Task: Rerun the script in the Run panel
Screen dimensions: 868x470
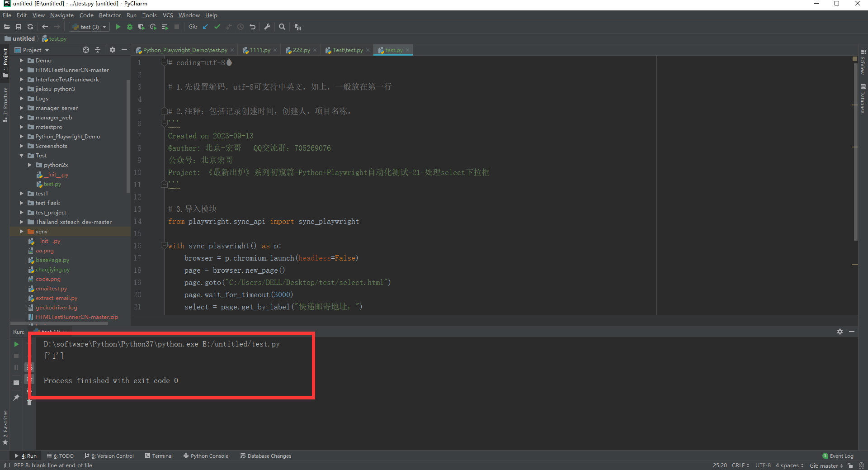Action: click(16, 344)
